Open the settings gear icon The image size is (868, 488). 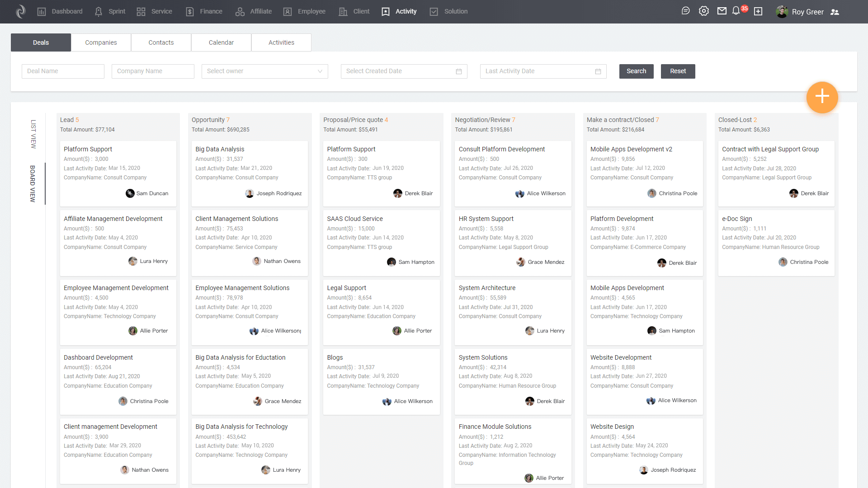click(703, 11)
